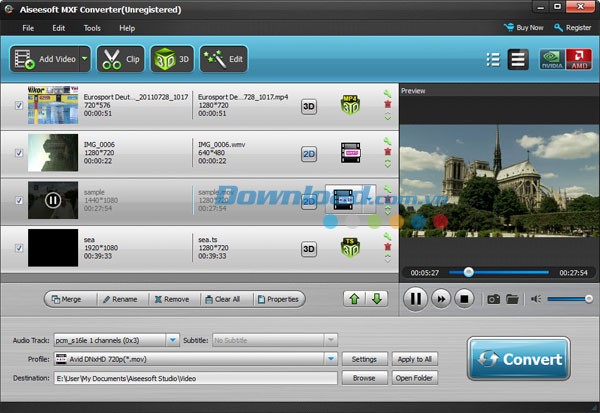Click the preview seek bar handle

pyautogui.click(x=468, y=272)
